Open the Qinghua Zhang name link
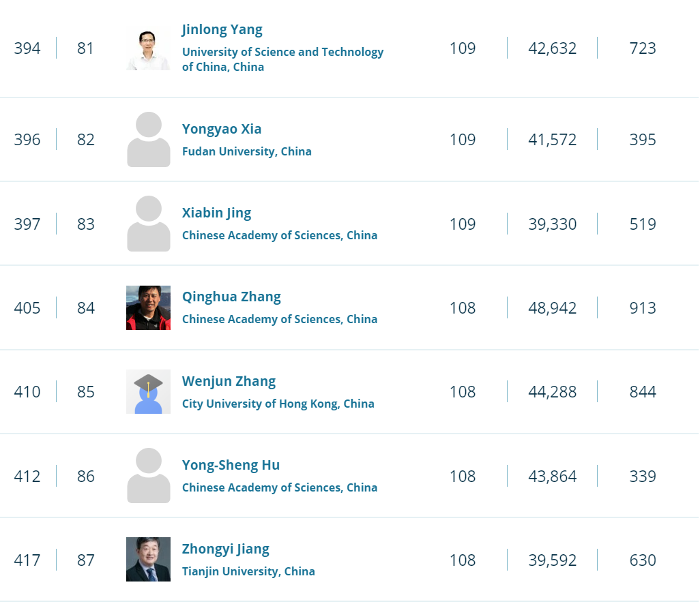 (x=231, y=297)
